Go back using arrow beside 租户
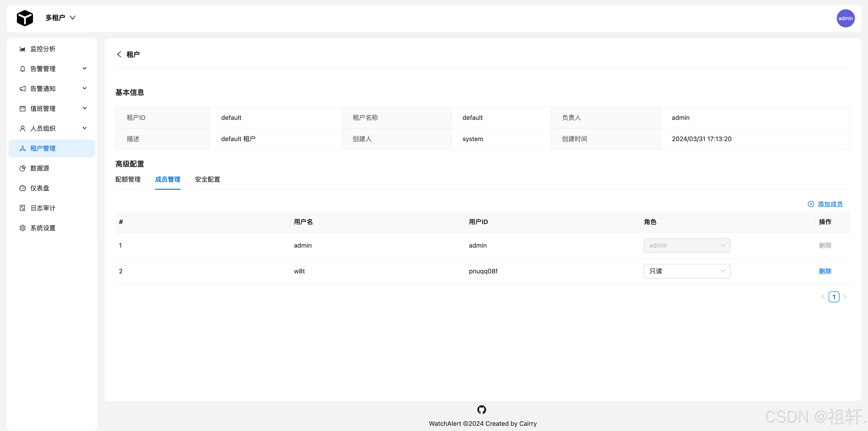 (119, 54)
